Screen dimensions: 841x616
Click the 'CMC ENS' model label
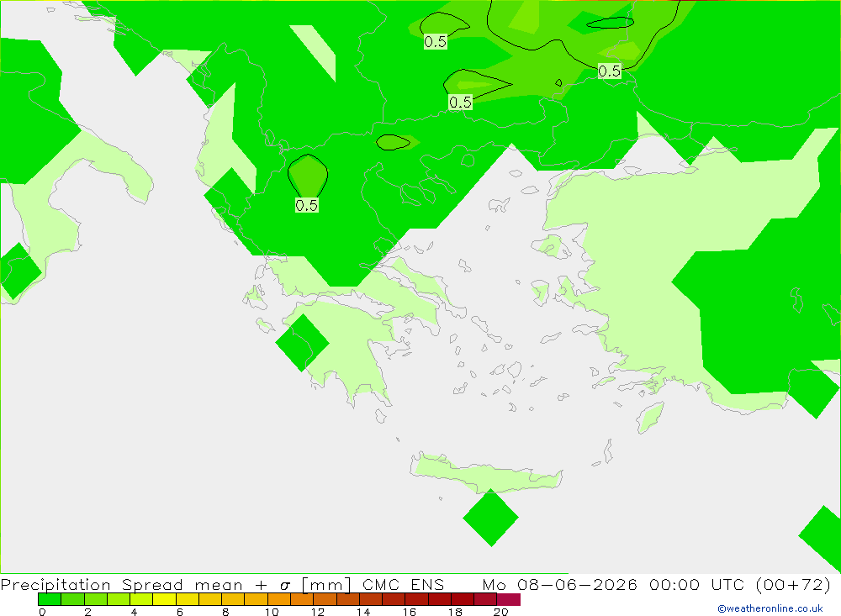(x=404, y=584)
